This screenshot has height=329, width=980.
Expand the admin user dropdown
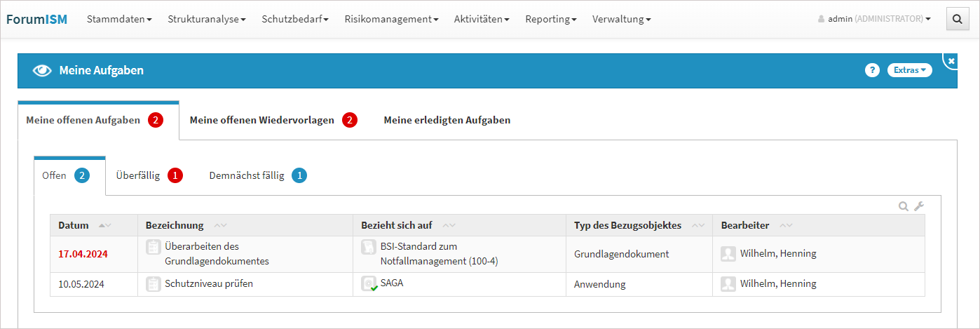[875, 20]
